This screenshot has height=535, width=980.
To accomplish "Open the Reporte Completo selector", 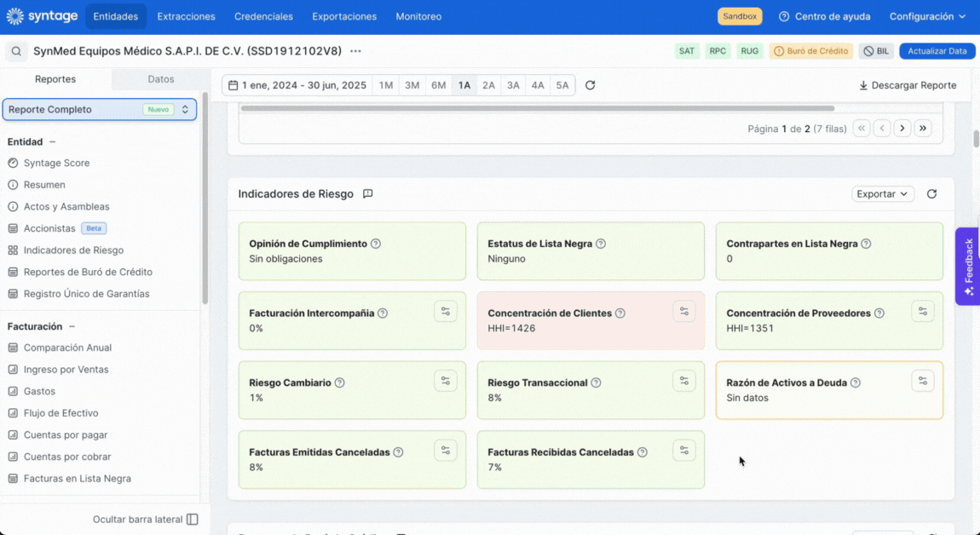I will 100,109.
